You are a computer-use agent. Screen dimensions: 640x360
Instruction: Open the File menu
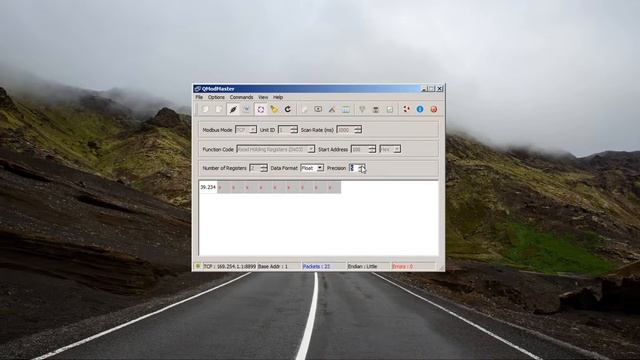point(199,97)
